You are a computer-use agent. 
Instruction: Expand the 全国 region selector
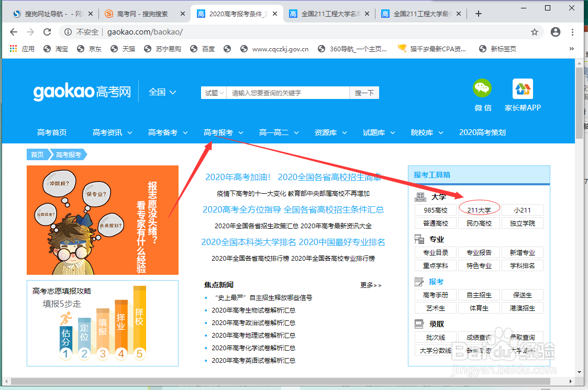pos(162,92)
